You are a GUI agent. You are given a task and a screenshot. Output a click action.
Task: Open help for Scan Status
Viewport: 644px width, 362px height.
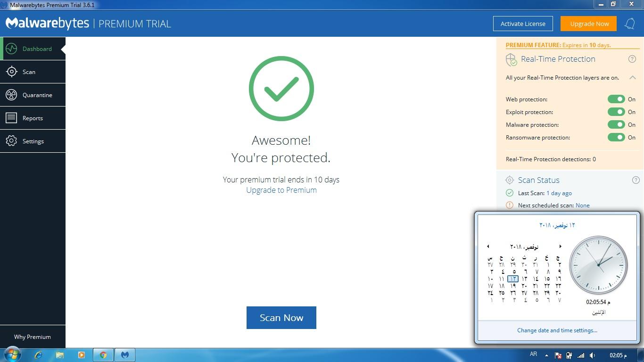click(636, 180)
